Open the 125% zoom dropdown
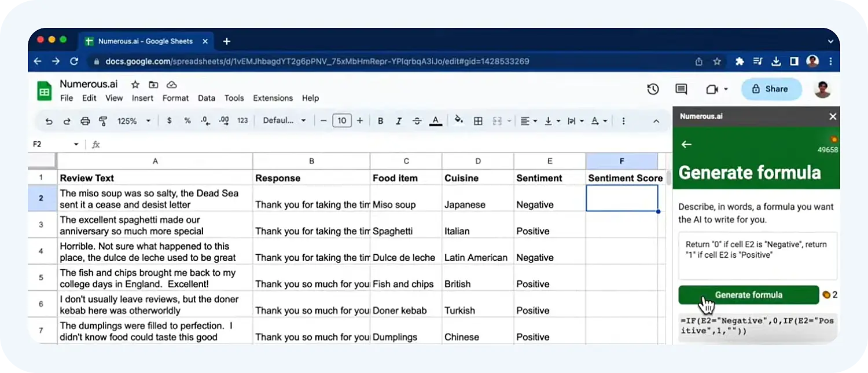The image size is (868, 373). pyautogui.click(x=134, y=121)
